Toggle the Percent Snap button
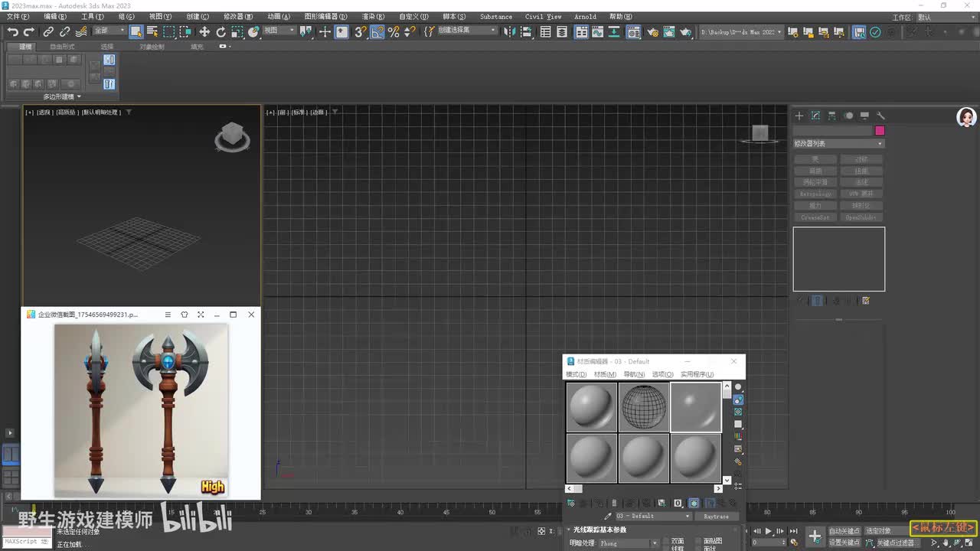This screenshot has height=551, width=980. (394, 31)
